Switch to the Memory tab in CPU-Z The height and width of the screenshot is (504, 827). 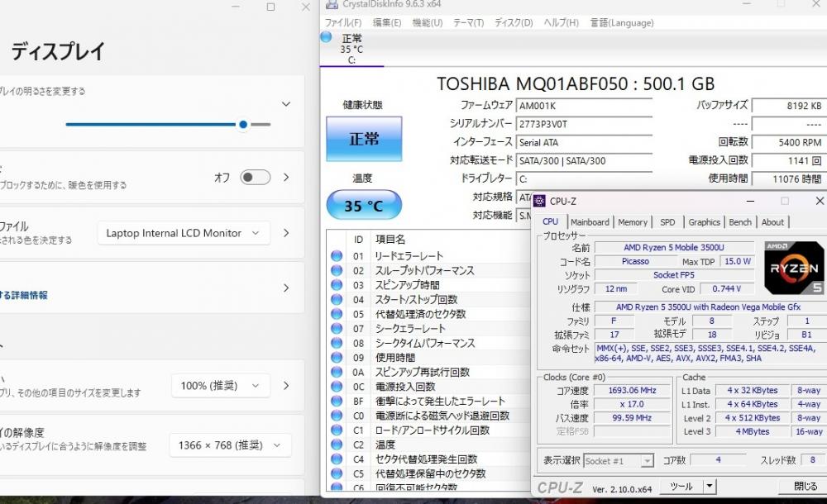[x=633, y=222]
